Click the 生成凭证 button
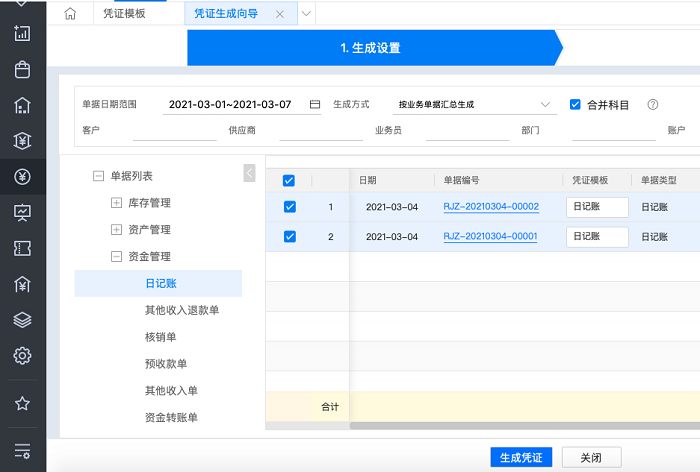The width and height of the screenshot is (700, 472). pyautogui.click(x=521, y=457)
